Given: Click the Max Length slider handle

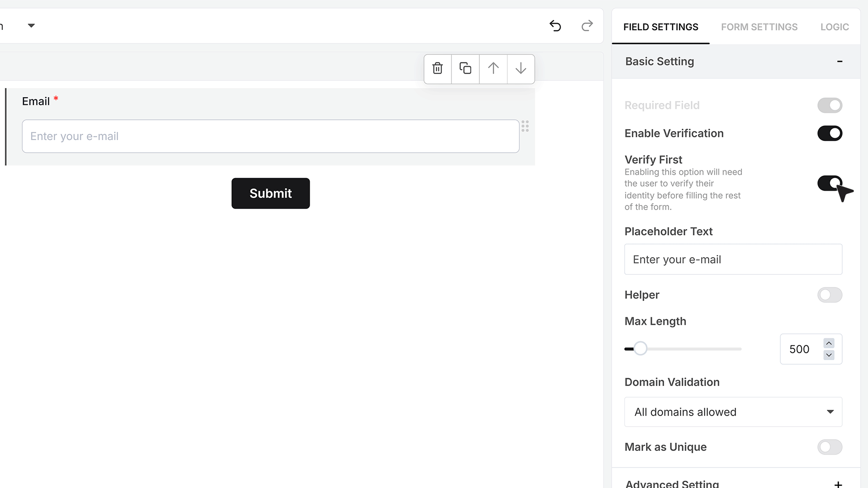Looking at the screenshot, I should (640, 348).
